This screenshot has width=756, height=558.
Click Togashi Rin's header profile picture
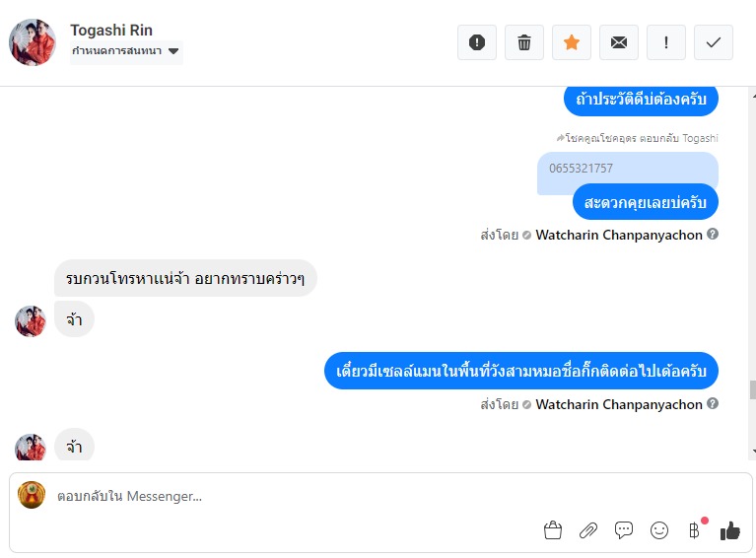coord(33,42)
